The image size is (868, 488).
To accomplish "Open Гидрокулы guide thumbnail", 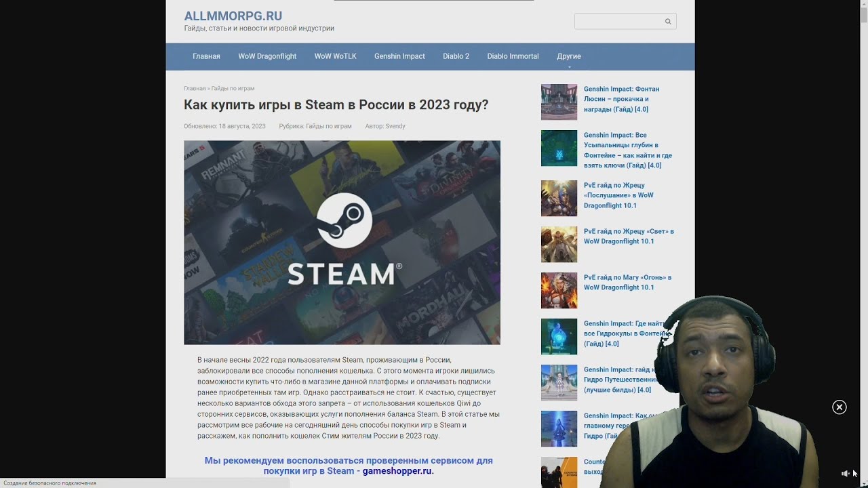I will [559, 336].
